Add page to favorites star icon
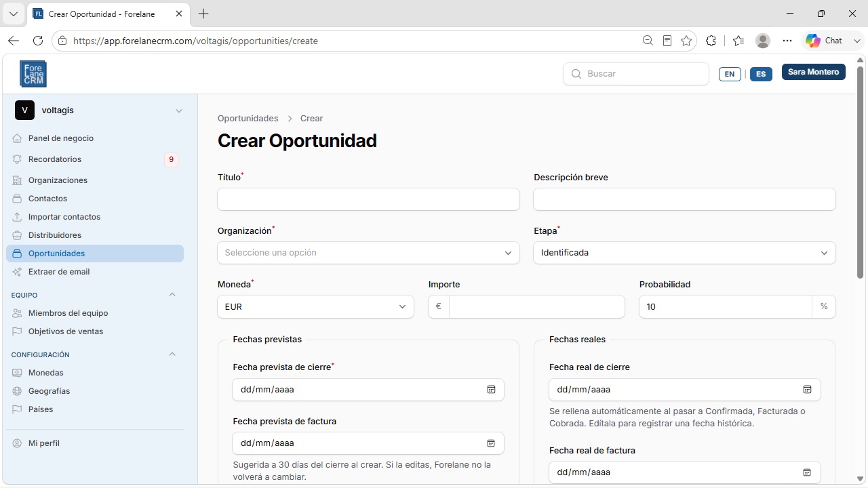The image size is (868, 488). coord(686,41)
